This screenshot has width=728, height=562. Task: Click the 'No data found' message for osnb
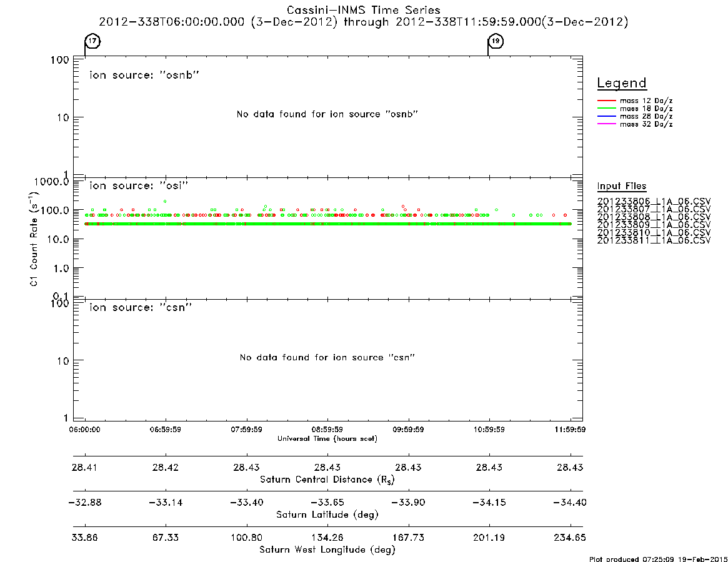[327, 114]
